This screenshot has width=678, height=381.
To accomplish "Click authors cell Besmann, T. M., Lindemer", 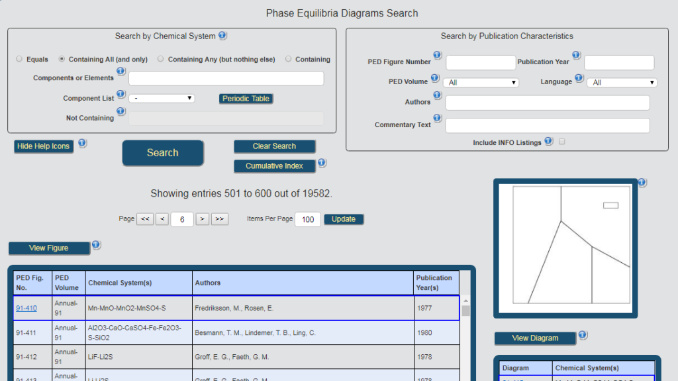I will [303, 333].
